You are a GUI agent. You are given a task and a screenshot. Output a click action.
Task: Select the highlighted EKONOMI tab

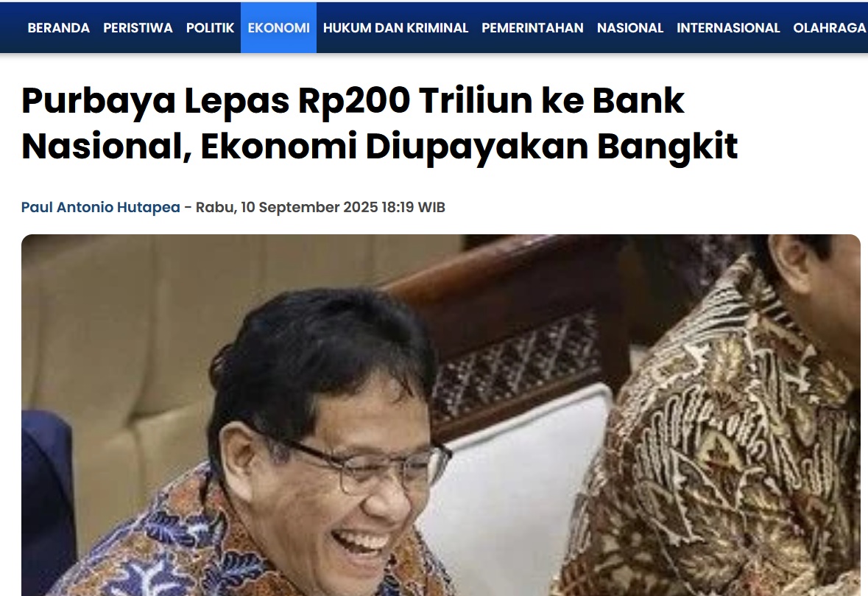tap(278, 28)
